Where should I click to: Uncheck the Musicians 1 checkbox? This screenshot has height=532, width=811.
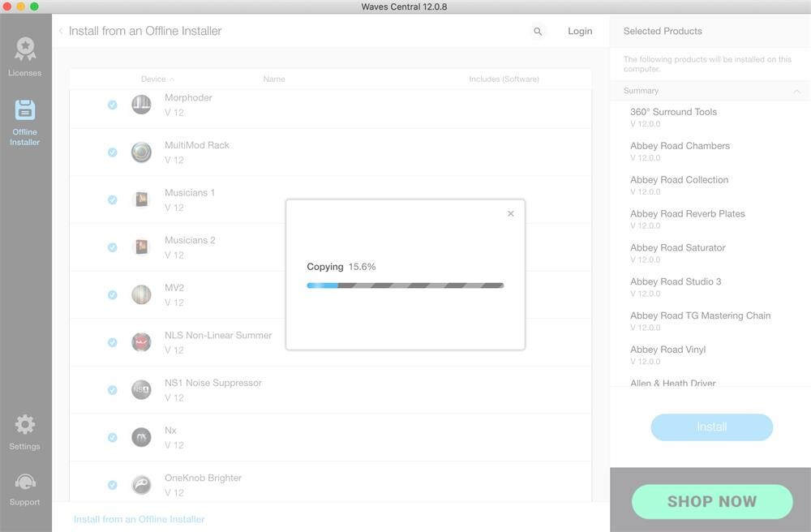click(112, 200)
